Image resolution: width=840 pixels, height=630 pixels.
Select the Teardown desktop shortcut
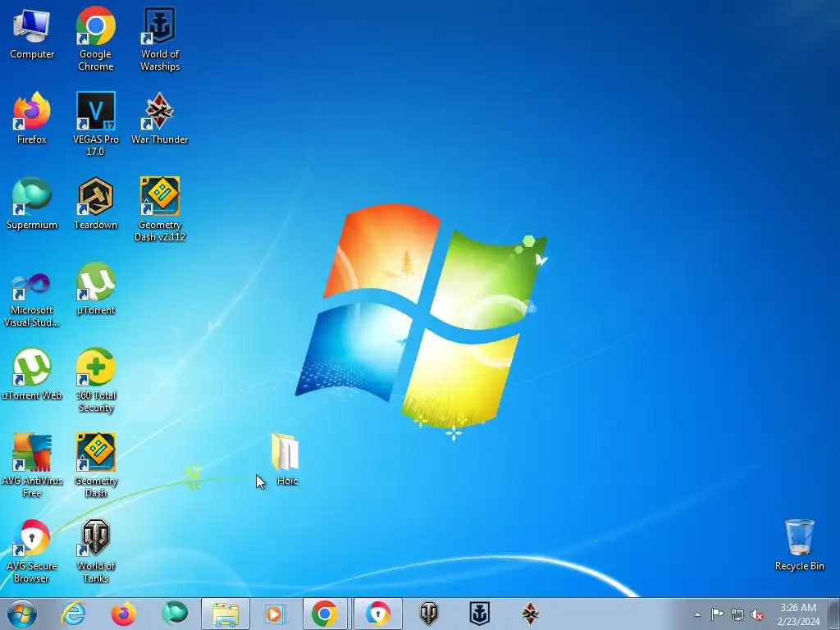point(96,203)
